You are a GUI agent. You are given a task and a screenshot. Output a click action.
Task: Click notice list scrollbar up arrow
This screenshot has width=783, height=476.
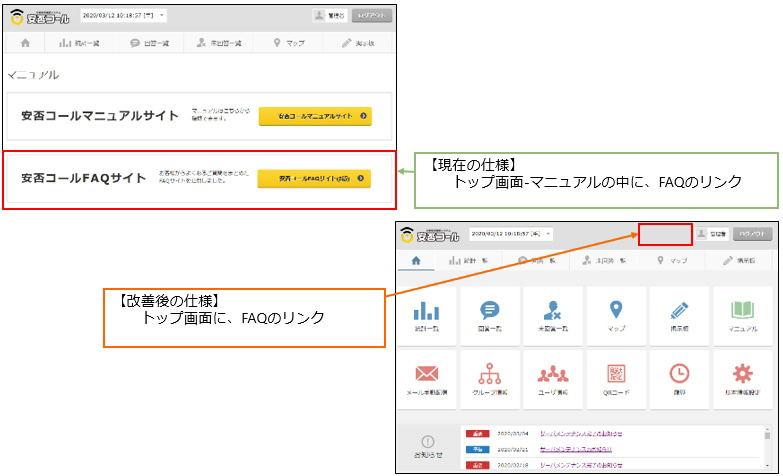(x=767, y=429)
